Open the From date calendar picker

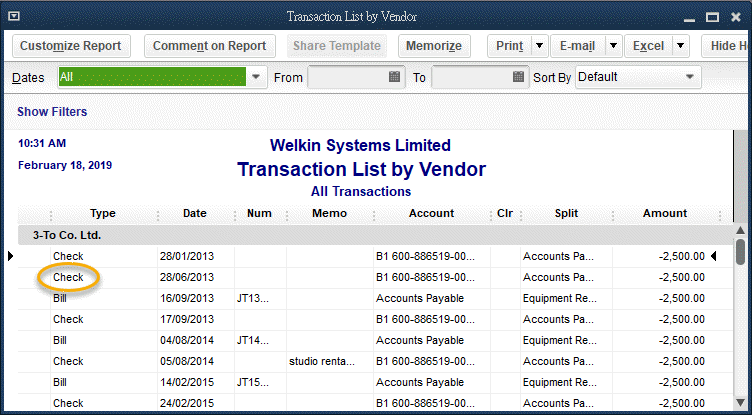[394, 77]
